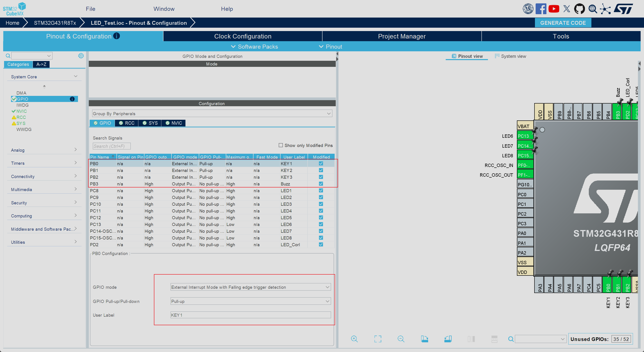This screenshot has width=644, height=352.
Task: Click the ST logo icon at top right
Action: point(623,9)
